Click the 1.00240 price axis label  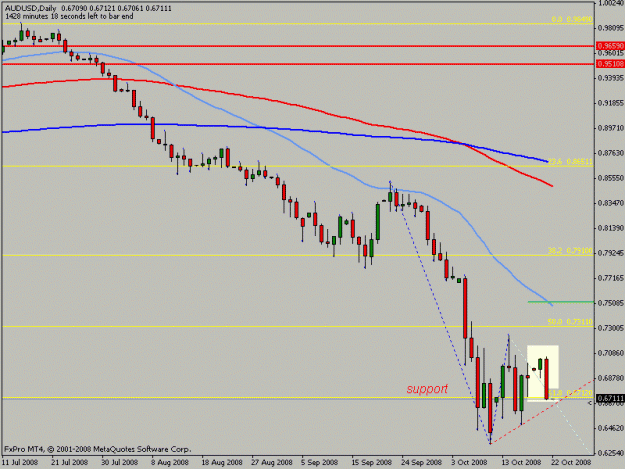611,3
